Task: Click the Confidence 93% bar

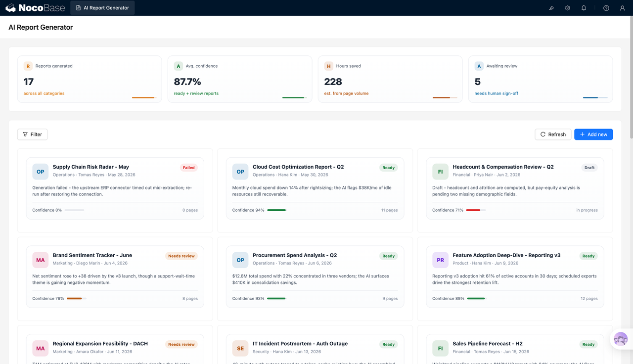Action: point(276,299)
